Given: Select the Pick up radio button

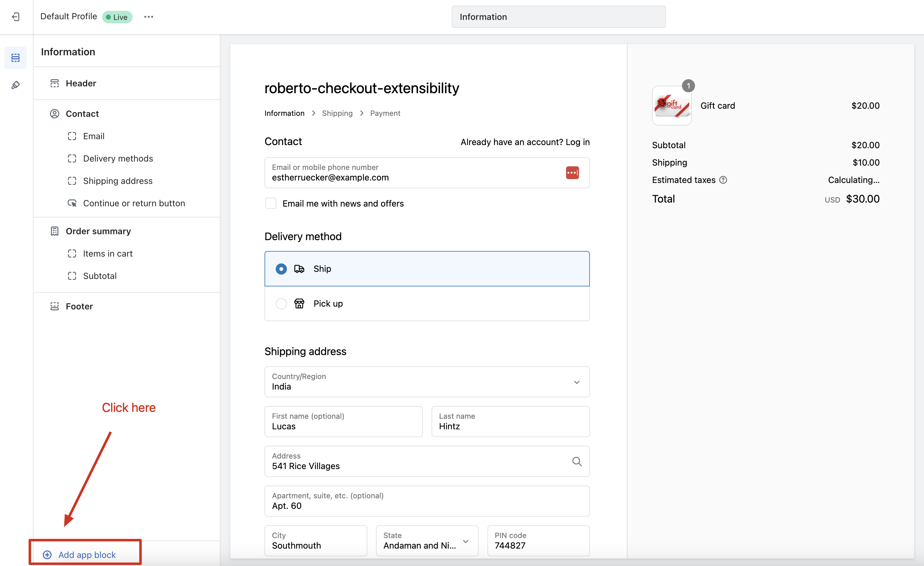Looking at the screenshot, I should pos(281,304).
